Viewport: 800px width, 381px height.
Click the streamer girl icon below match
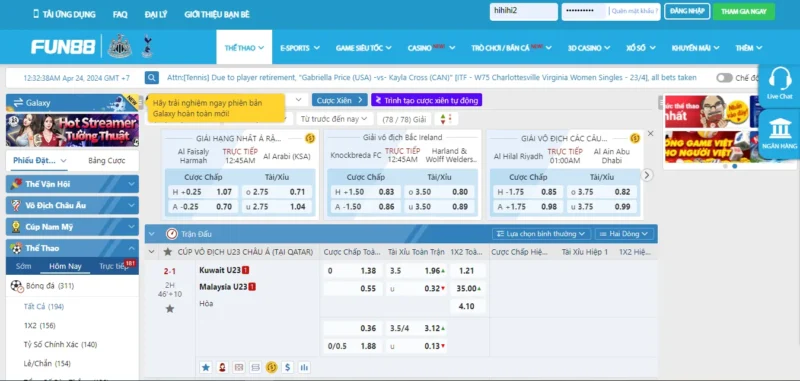point(222,367)
